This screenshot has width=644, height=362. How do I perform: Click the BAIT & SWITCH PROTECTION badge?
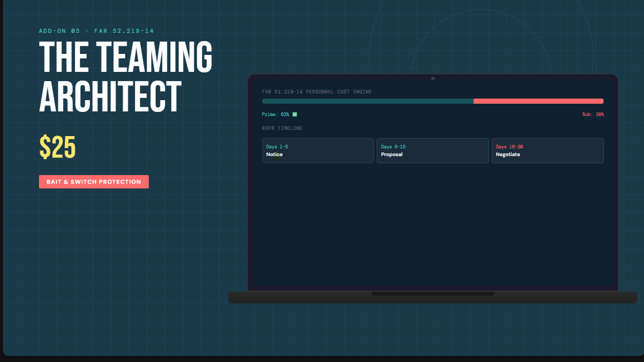tap(93, 181)
